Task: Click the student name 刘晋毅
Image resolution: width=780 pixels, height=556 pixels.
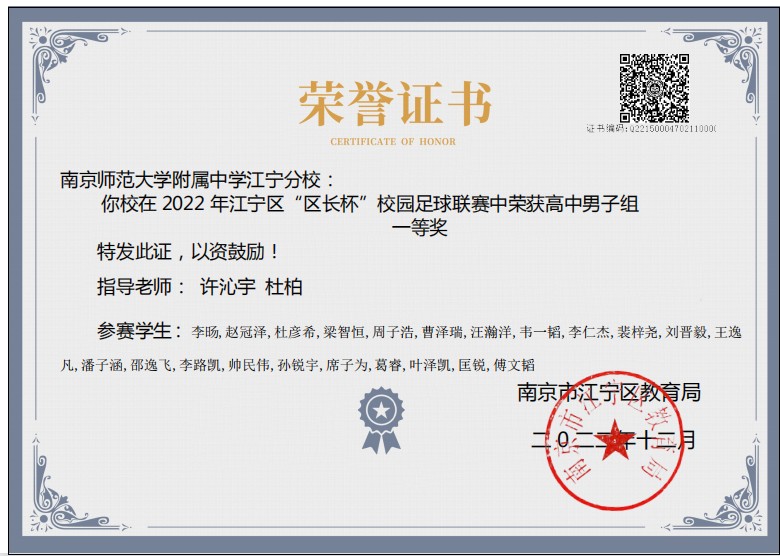Action: click(686, 332)
